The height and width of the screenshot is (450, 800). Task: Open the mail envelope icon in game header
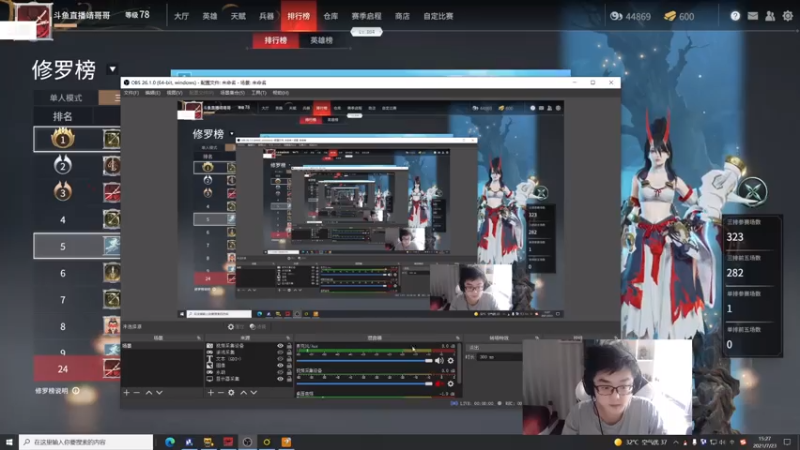point(753,16)
